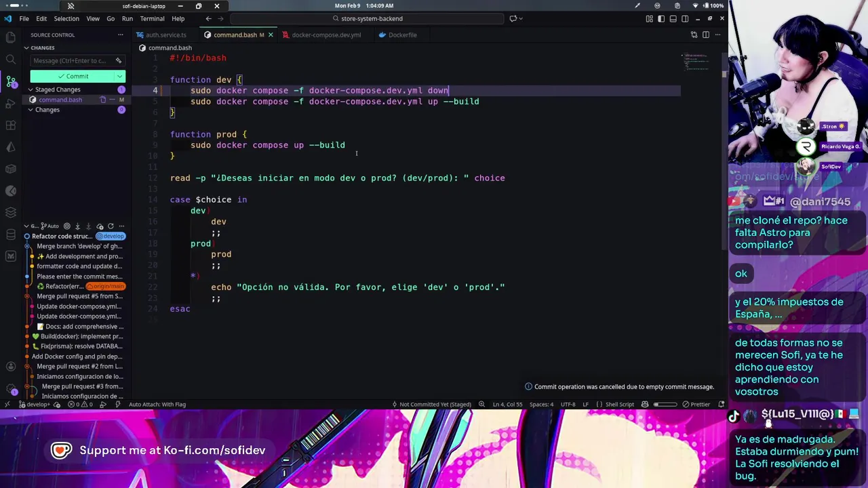Open the Source Control view icon
Image resolution: width=868 pixels, height=488 pixels.
(10, 81)
